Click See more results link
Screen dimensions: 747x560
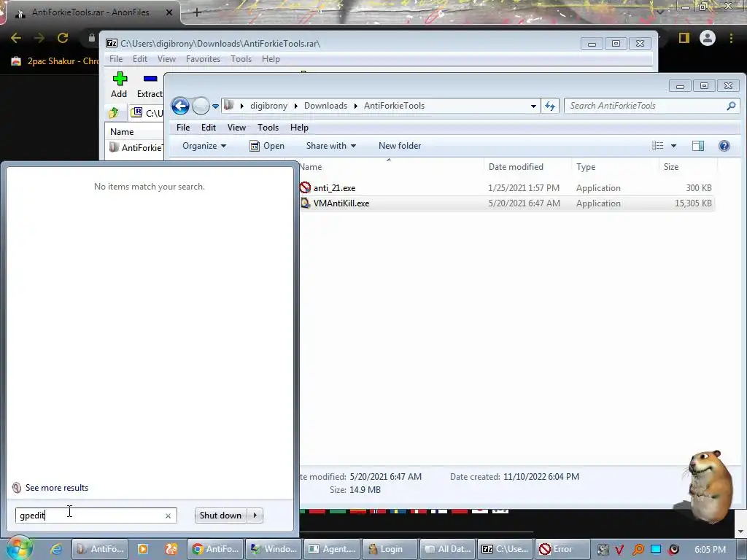coord(57,488)
